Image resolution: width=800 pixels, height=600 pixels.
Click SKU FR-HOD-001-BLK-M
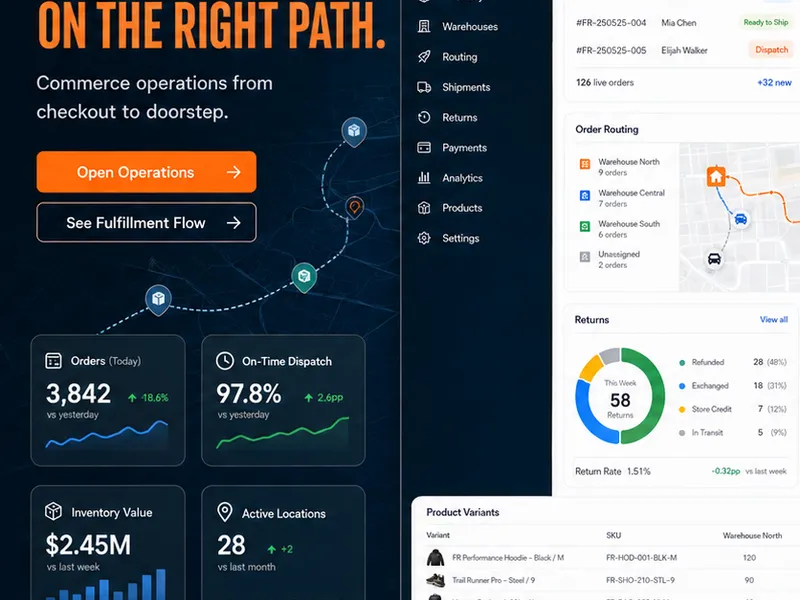tap(641, 558)
